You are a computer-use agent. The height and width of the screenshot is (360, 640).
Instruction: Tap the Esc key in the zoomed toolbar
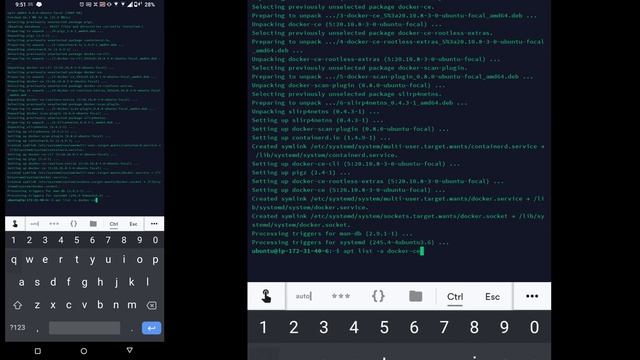click(x=492, y=297)
